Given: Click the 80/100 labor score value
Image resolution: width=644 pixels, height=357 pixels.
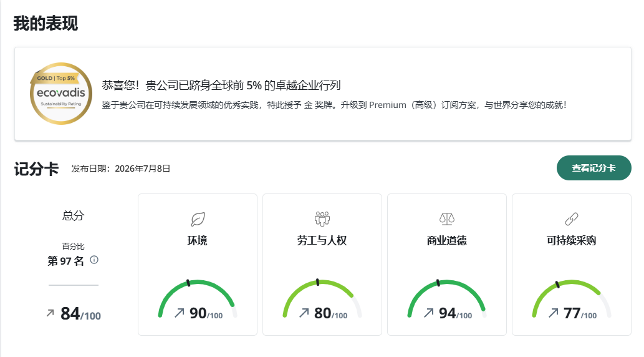Looking at the screenshot, I should (x=330, y=313).
